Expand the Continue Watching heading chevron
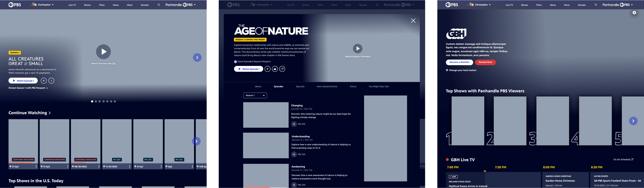 click(x=49, y=113)
